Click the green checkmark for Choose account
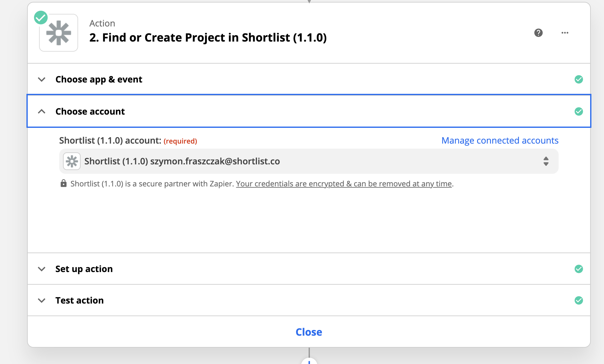The image size is (604, 364). coord(579,111)
